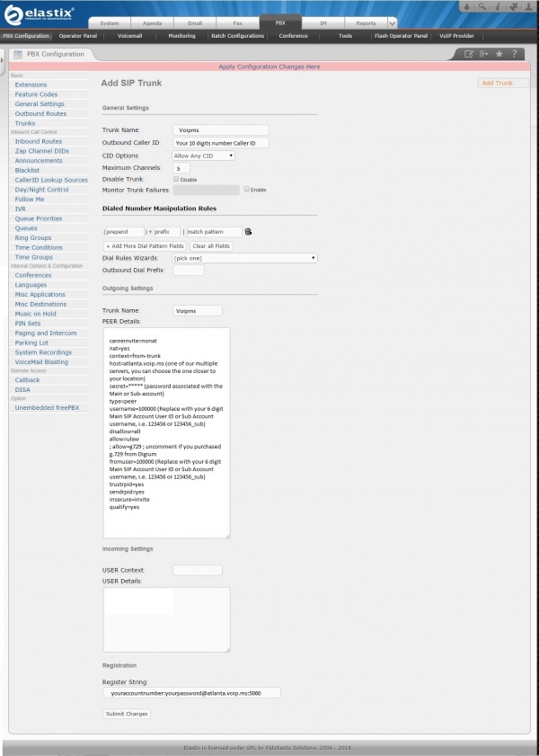Delete the dial pattern row trash icon
The image size is (539, 756).
pos(248,232)
